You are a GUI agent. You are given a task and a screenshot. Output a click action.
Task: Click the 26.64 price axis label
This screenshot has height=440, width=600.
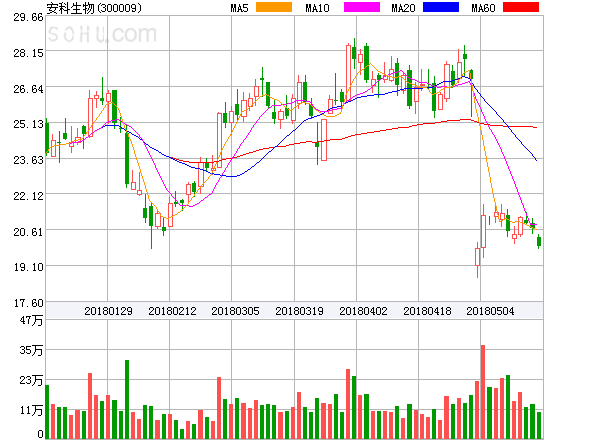point(28,89)
